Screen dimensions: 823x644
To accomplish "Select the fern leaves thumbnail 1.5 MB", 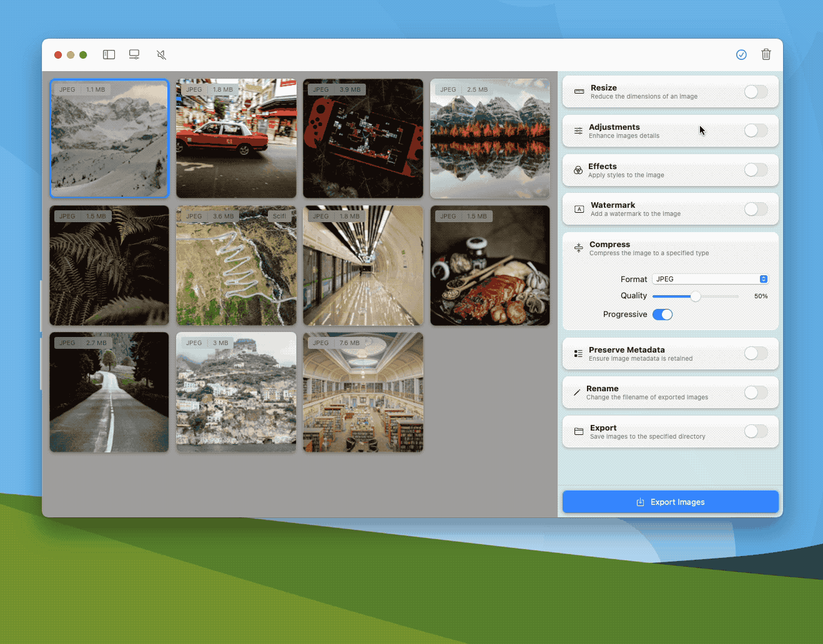I will click(109, 265).
